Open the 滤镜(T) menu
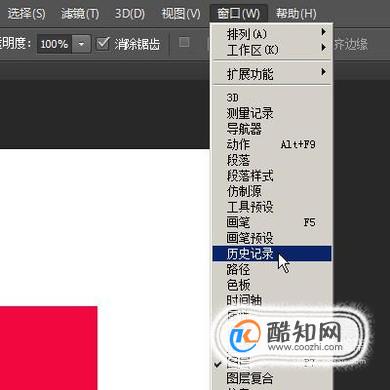This screenshot has width=390, height=390. point(80,13)
